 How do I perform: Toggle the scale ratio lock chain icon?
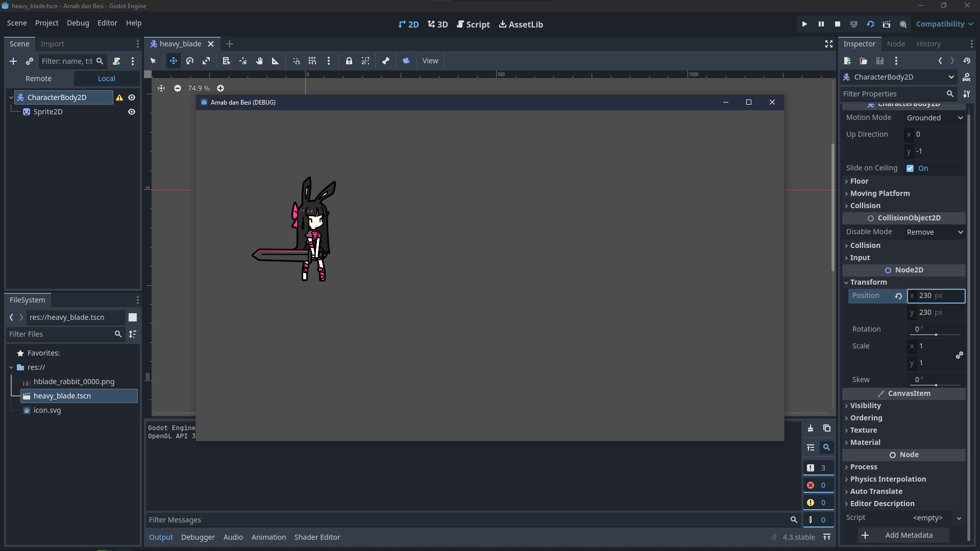[960, 355]
